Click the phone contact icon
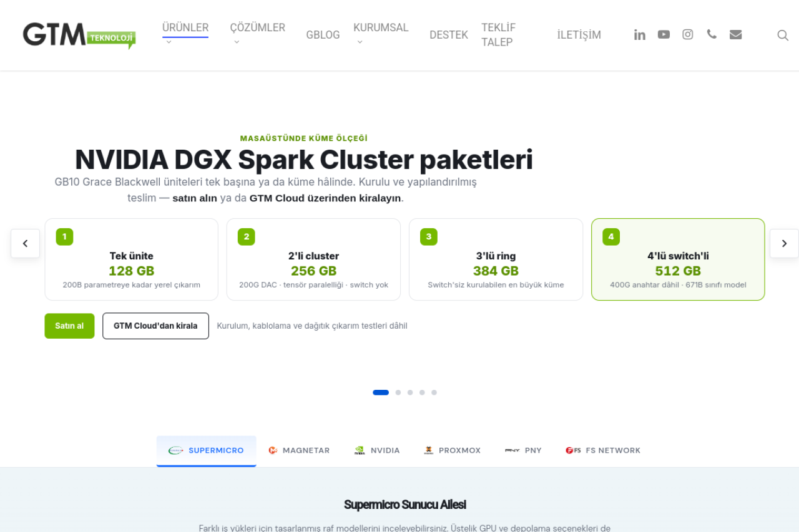 point(712,34)
